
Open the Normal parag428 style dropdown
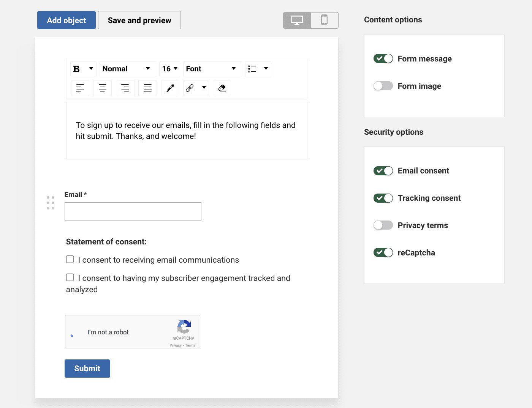[x=127, y=69]
